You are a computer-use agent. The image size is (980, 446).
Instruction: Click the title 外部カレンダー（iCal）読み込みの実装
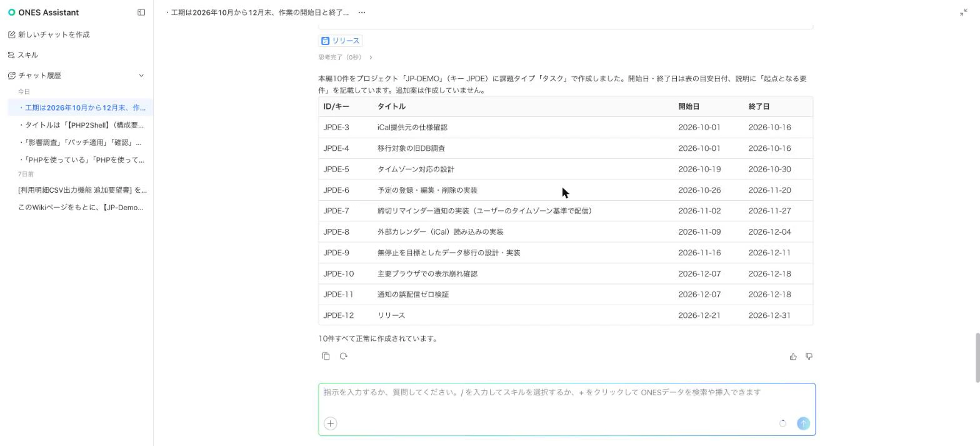(441, 232)
